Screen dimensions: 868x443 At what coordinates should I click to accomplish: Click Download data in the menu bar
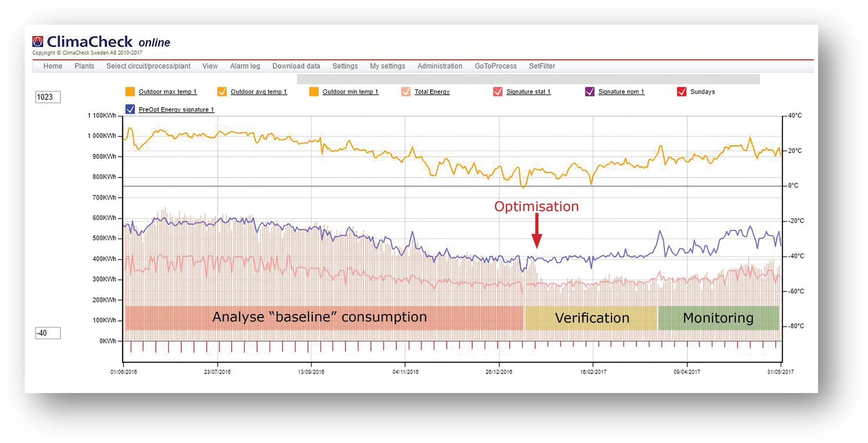pos(296,66)
